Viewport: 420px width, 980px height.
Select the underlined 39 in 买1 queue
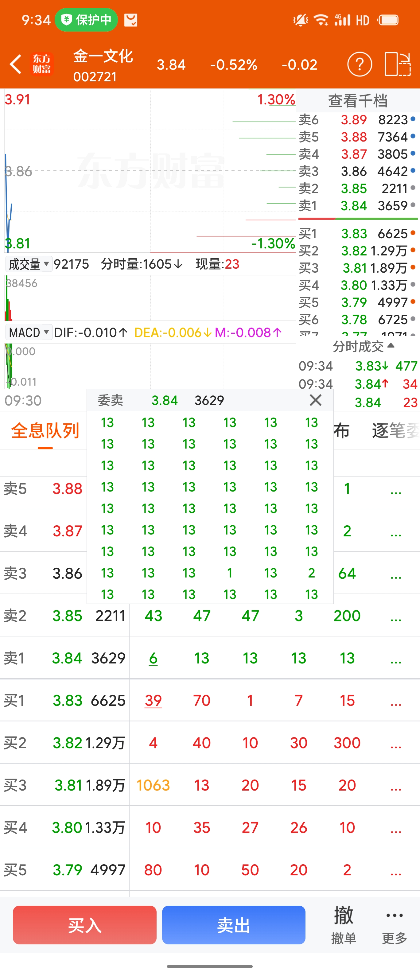tap(153, 700)
